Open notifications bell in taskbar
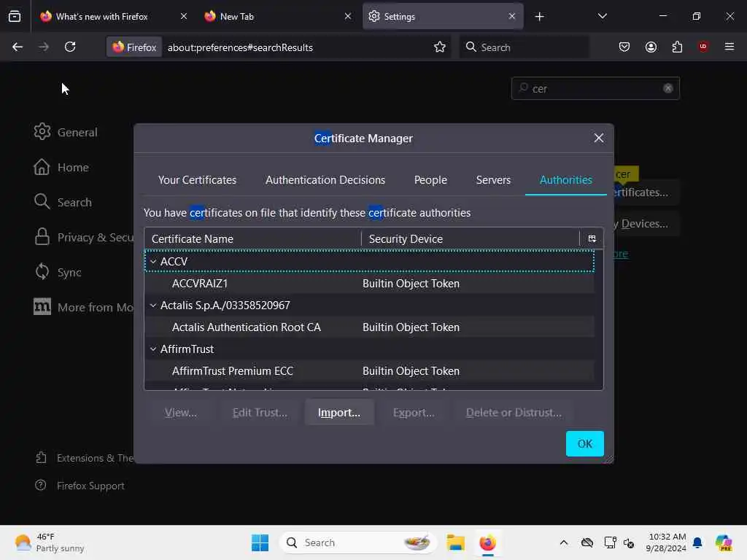Image resolution: width=747 pixels, height=560 pixels. point(697,542)
